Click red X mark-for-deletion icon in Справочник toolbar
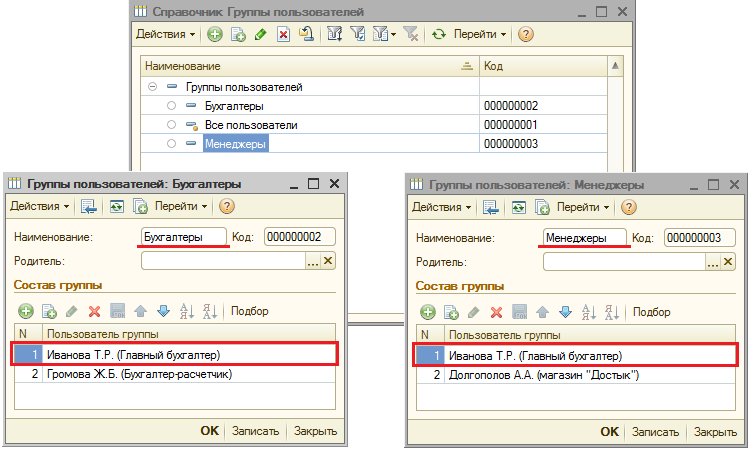 pyautogui.click(x=283, y=34)
